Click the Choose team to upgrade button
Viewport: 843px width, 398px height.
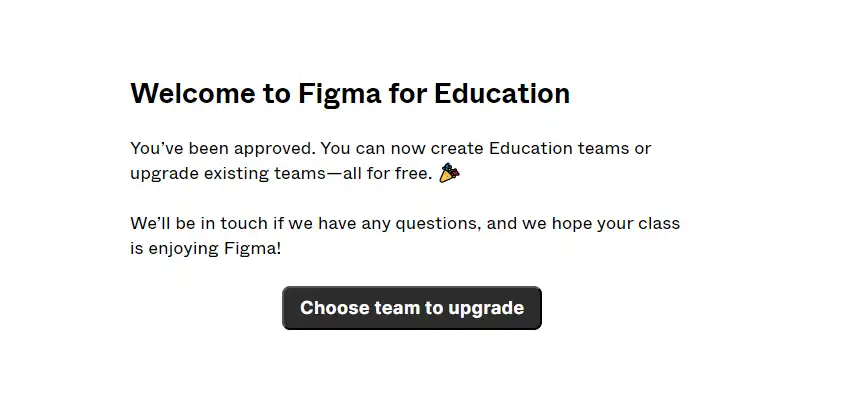coord(412,308)
